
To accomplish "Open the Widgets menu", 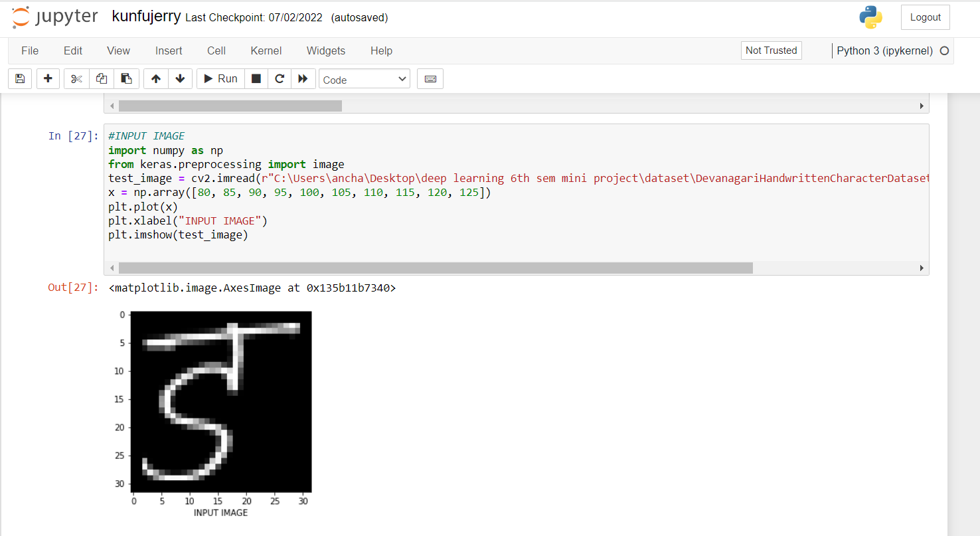I will (325, 50).
